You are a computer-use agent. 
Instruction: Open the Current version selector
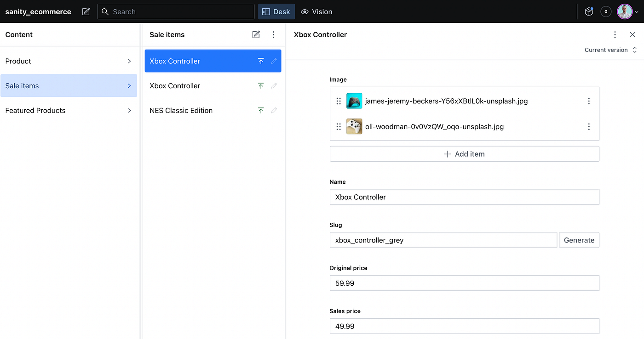point(610,50)
